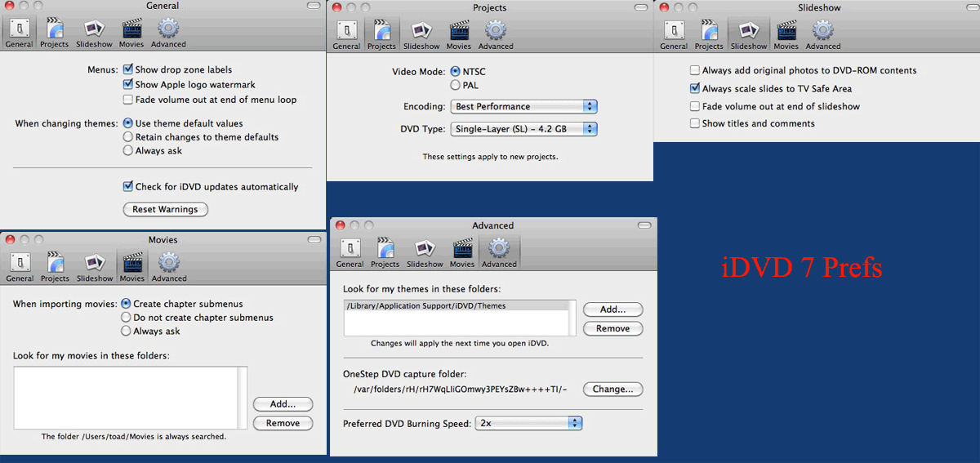Click Movies clapperboard in Slideshow window toolbar
This screenshot has width=980, height=463.
786,35
